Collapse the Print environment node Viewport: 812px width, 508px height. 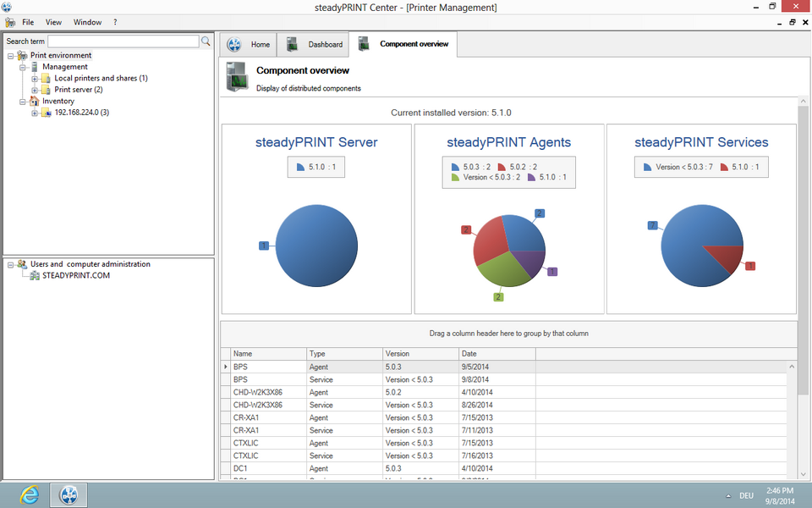click(x=10, y=56)
